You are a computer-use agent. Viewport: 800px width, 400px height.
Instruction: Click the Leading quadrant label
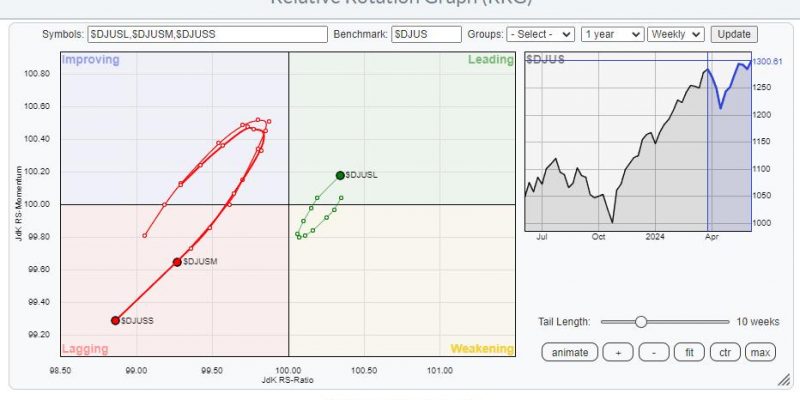click(x=491, y=60)
